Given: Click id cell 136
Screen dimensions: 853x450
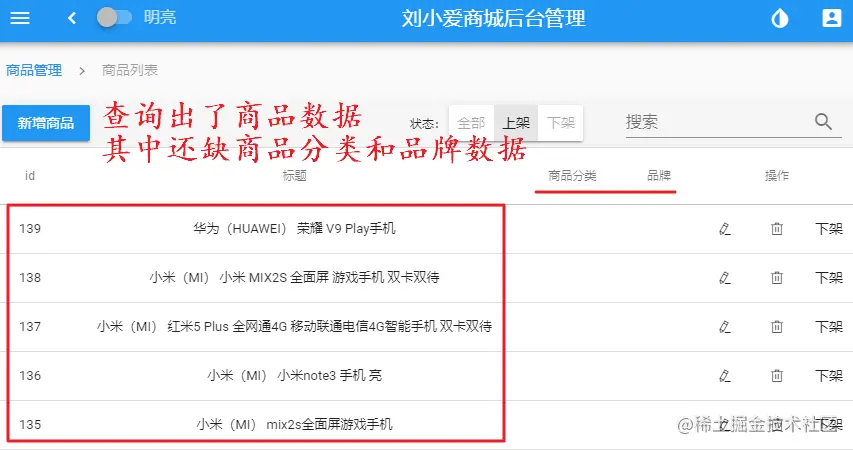Looking at the screenshot, I should tap(30, 375).
